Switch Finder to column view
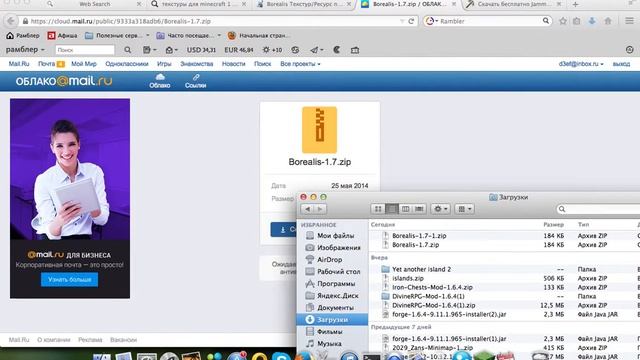Image resolution: width=640 pixels, height=360 pixels. point(405,209)
